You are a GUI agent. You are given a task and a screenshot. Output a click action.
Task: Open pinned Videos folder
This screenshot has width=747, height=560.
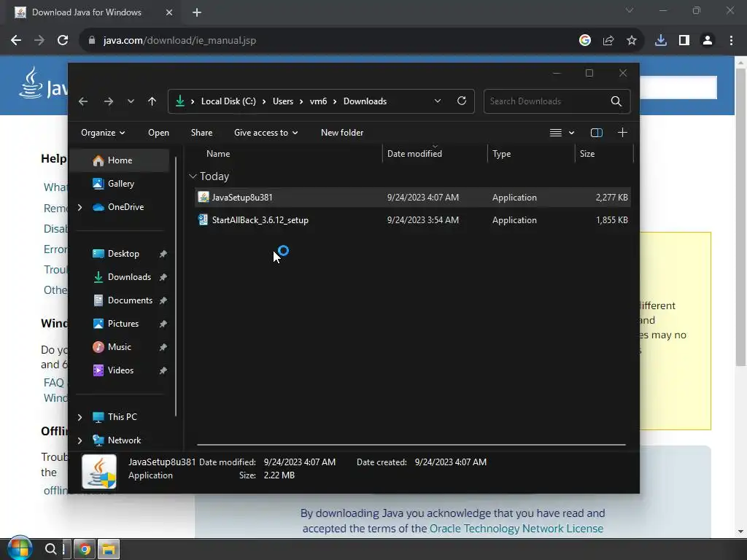[120, 370]
